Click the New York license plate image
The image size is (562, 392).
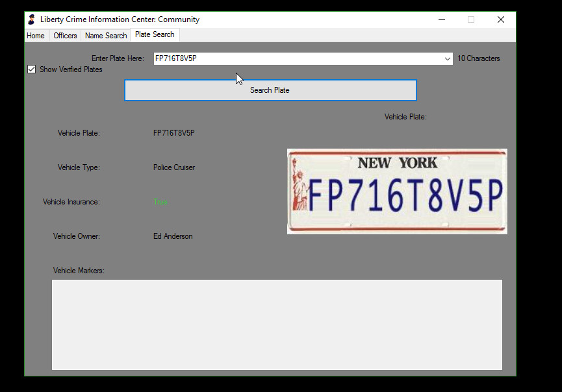[397, 191]
